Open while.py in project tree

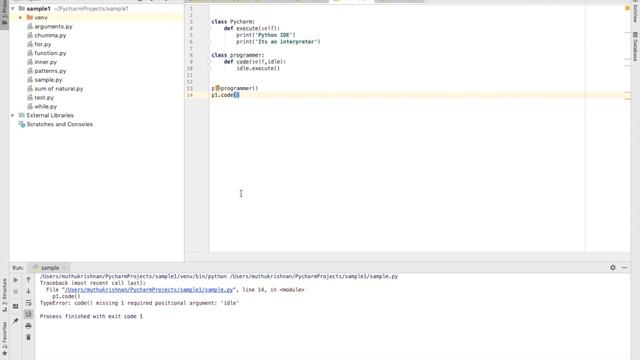(x=45, y=107)
